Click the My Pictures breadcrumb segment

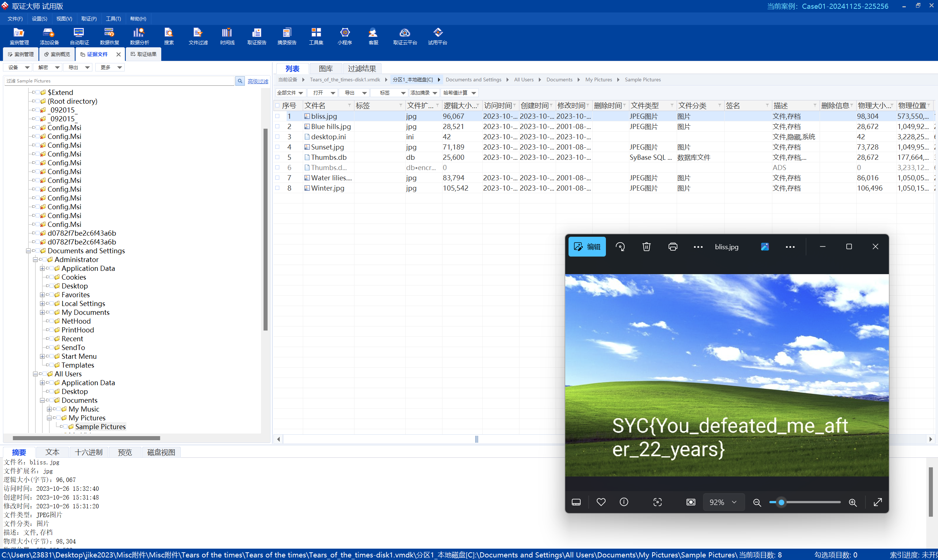coord(599,80)
